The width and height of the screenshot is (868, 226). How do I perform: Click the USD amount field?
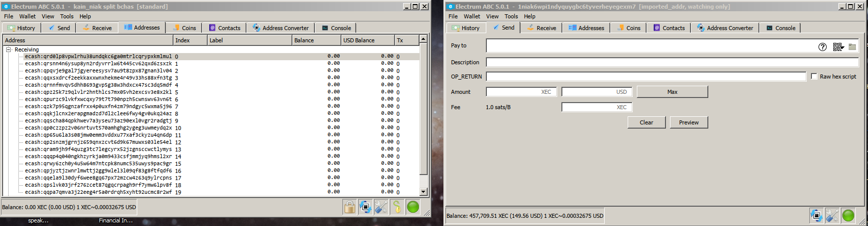(x=597, y=92)
